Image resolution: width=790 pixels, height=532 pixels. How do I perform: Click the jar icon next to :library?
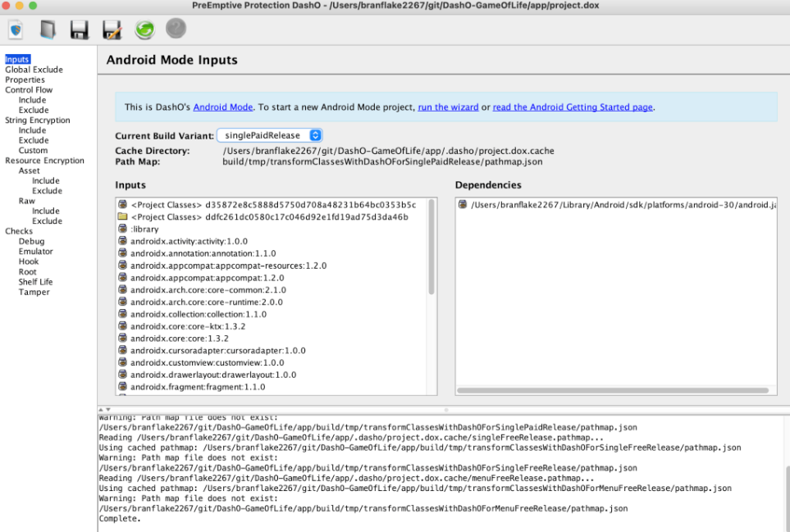point(122,230)
